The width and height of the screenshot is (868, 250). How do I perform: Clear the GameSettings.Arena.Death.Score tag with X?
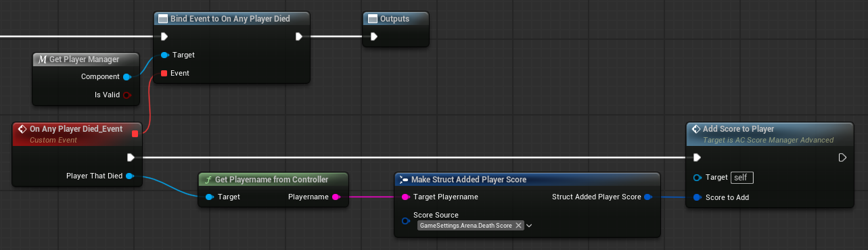coord(518,225)
